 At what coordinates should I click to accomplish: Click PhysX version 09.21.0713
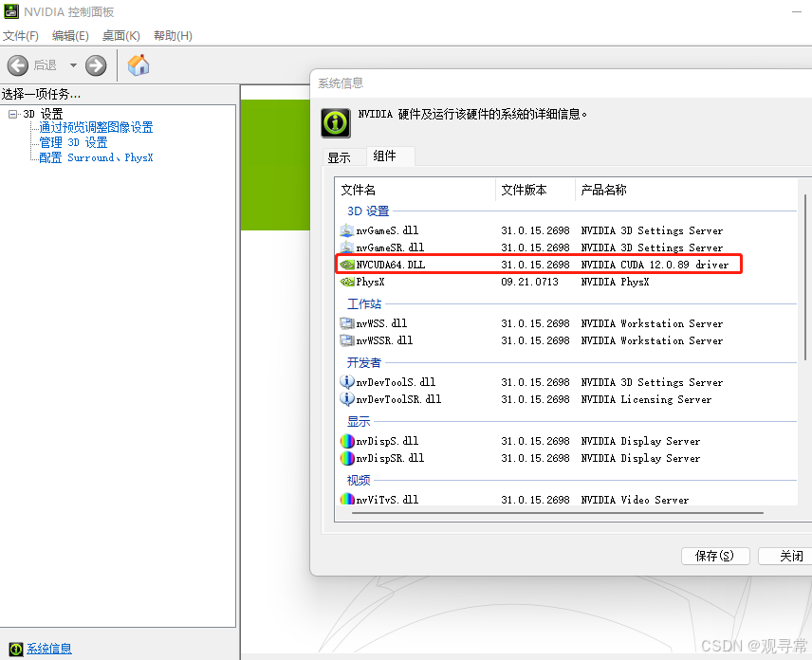[x=529, y=282]
